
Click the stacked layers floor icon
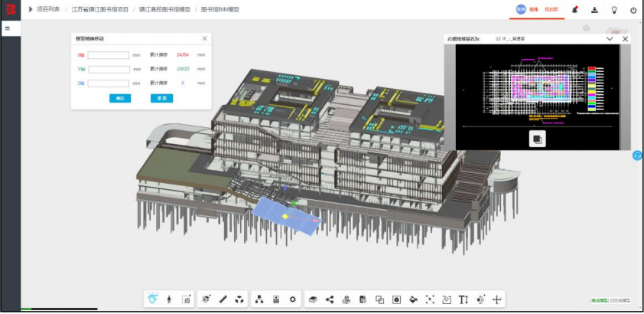[x=314, y=299]
